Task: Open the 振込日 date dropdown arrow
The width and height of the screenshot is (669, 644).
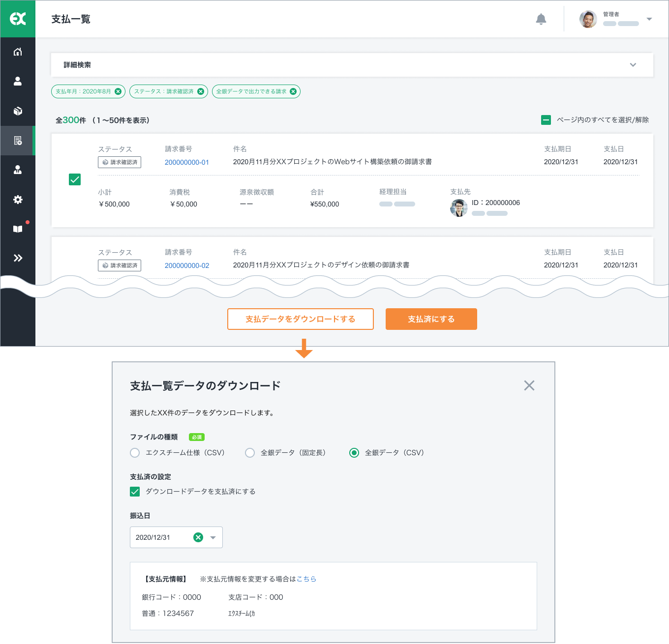Action: click(213, 537)
